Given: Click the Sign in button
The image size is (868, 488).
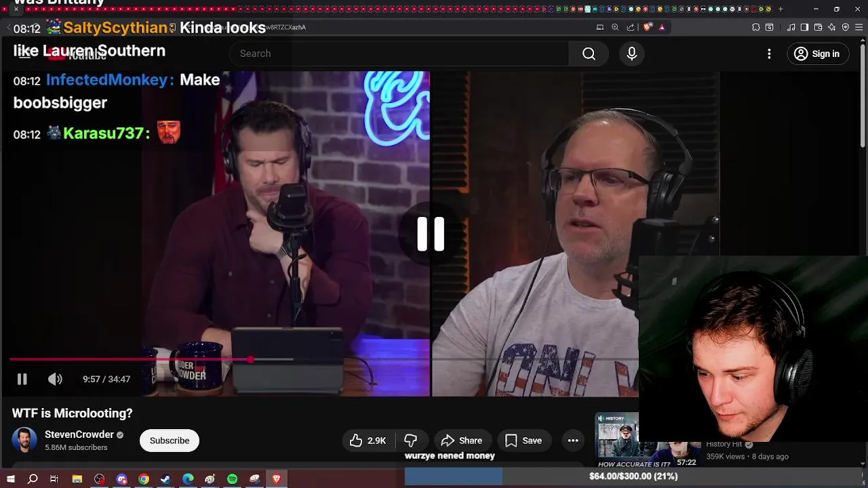Looking at the screenshot, I should 817,54.
